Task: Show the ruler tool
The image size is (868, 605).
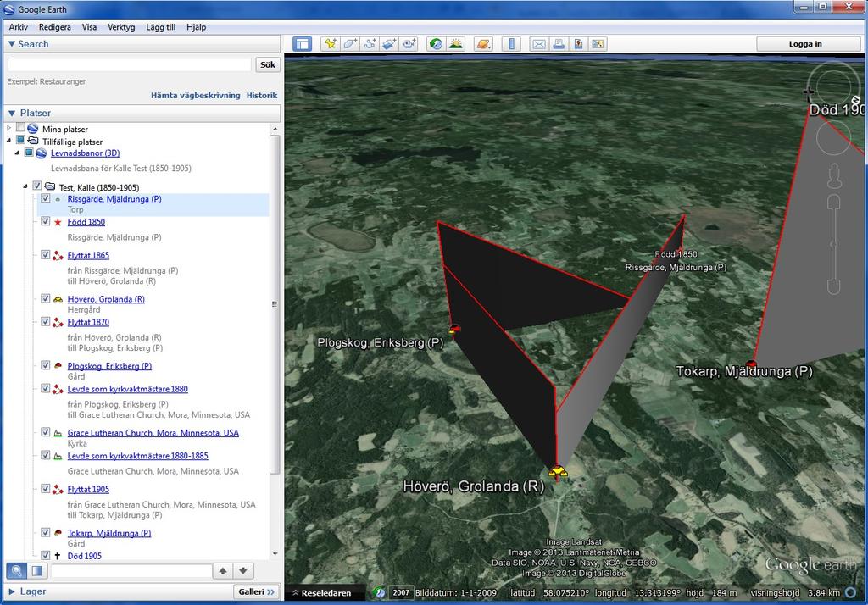Action: coord(511,44)
